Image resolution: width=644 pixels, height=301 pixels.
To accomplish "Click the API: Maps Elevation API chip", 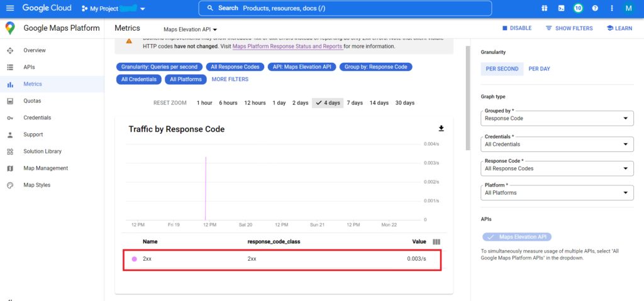I will pos(302,67).
